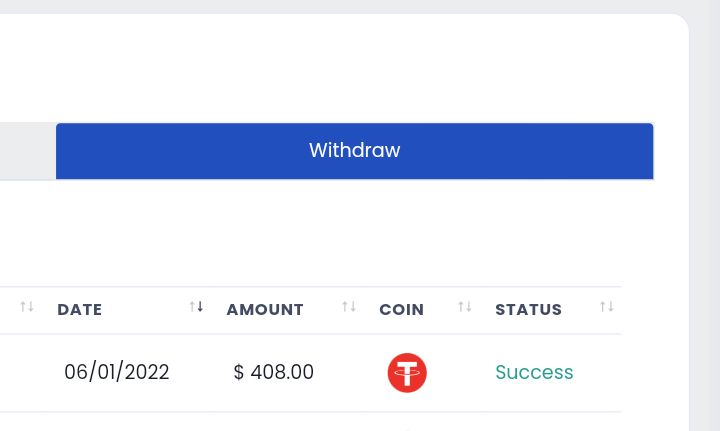Select the gray tab left of Withdraw
This screenshot has height=431, width=720.
tap(28, 151)
